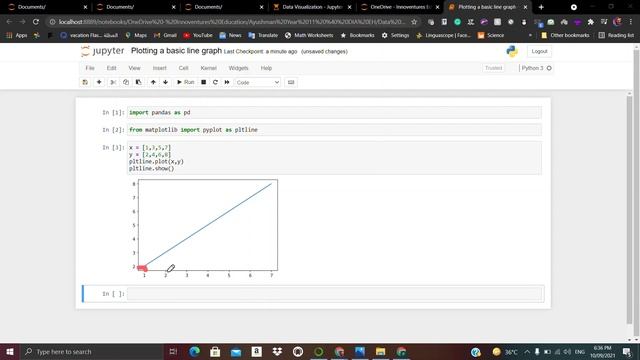
Task: Open the Translate bookmark
Action: click(x=263, y=36)
